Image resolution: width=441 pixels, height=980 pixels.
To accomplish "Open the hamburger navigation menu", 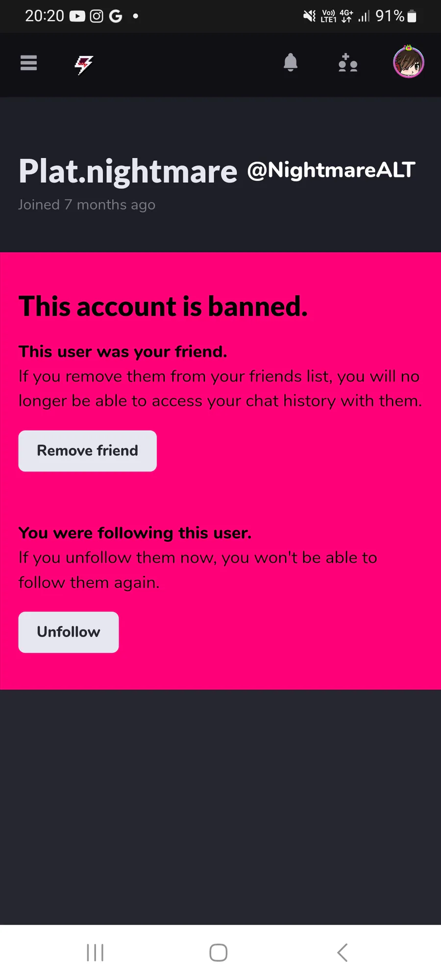I will [x=28, y=63].
